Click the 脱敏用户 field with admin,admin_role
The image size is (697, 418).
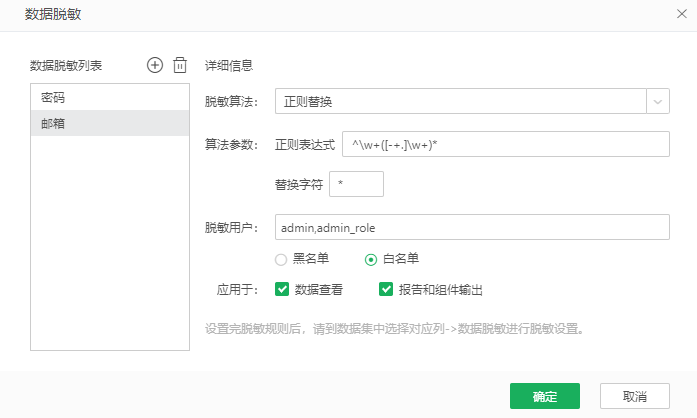coord(472,227)
